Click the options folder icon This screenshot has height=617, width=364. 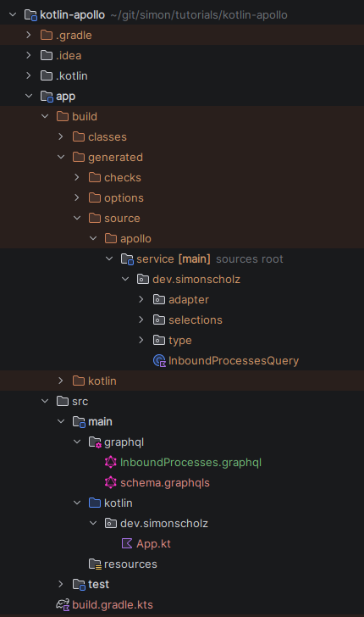click(x=95, y=198)
